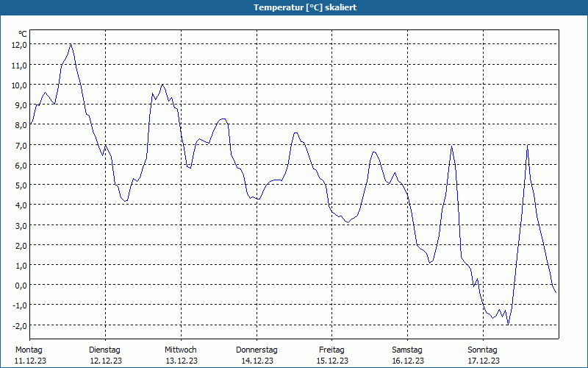Click the °C unit label
588x368 pixels.
pos(22,34)
